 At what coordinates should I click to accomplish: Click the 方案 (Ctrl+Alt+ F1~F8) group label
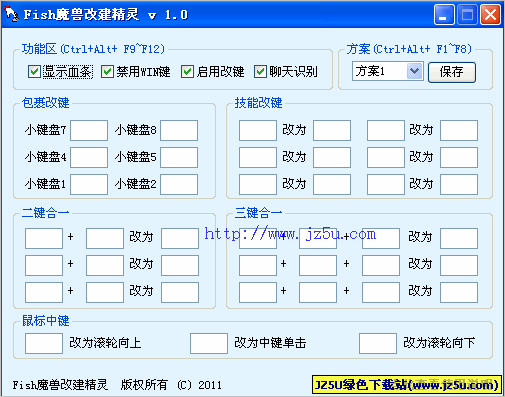(x=409, y=49)
